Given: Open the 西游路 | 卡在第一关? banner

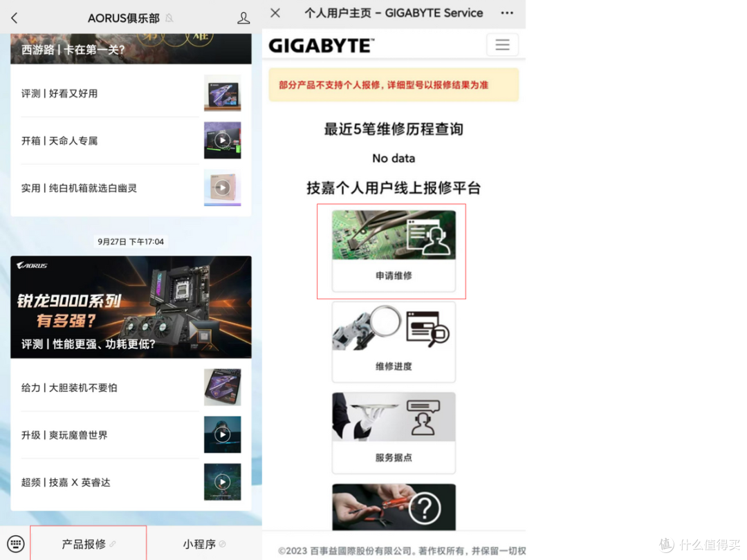Looking at the screenshot, I should (x=131, y=48).
